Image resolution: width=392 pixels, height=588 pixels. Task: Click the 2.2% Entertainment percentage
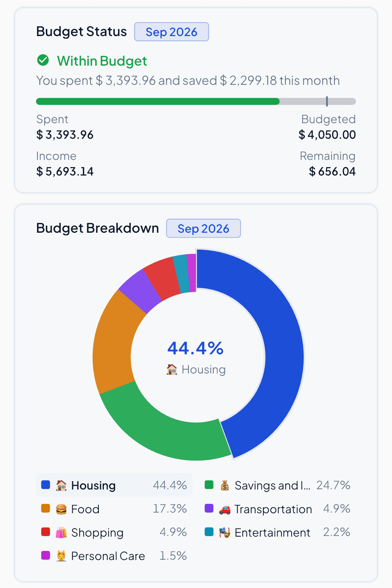[336, 532]
